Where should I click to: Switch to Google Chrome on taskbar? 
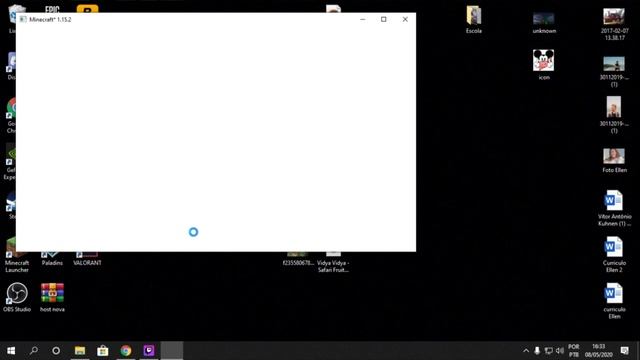point(126,351)
